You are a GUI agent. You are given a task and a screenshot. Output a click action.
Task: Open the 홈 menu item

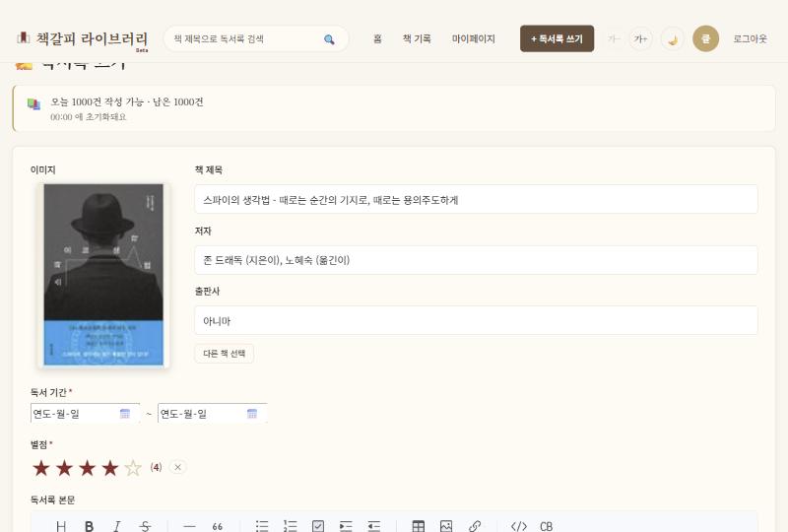pyautogui.click(x=377, y=38)
